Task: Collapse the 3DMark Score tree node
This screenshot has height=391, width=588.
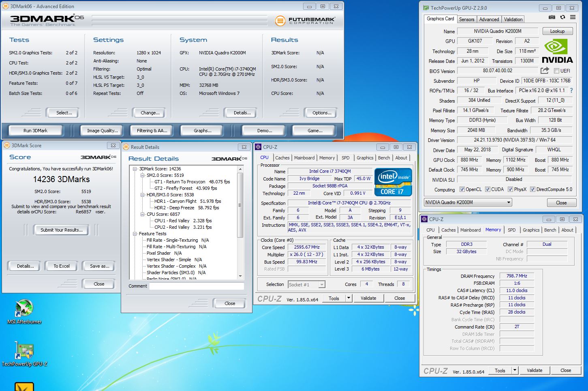Action: 135,169
